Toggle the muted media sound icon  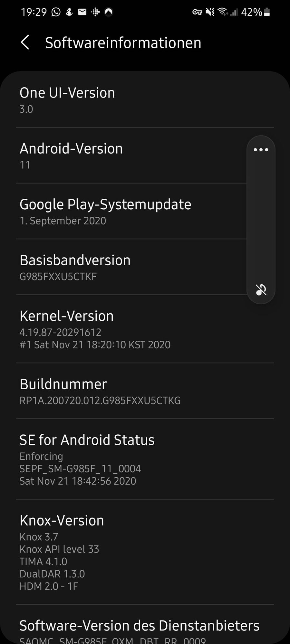pos(261,290)
